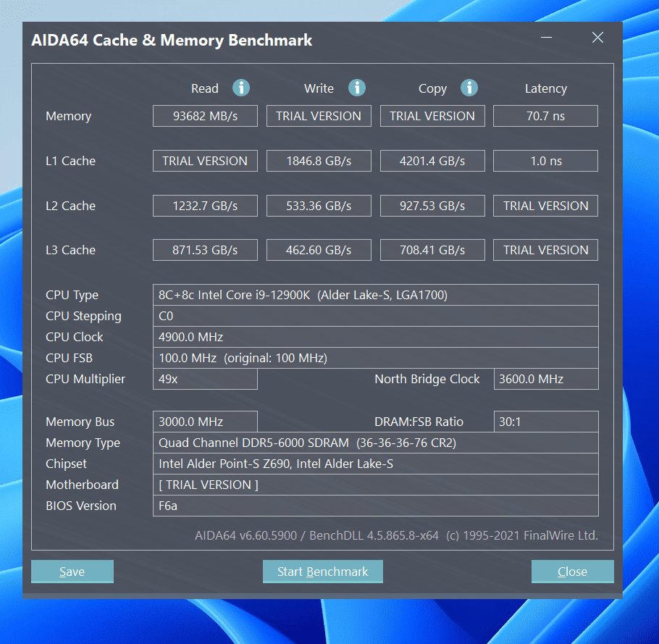The width and height of the screenshot is (659, 644).
Task: Click the L2 Cache latency TRIAL VERSION field
Action: tap(545, 206)
